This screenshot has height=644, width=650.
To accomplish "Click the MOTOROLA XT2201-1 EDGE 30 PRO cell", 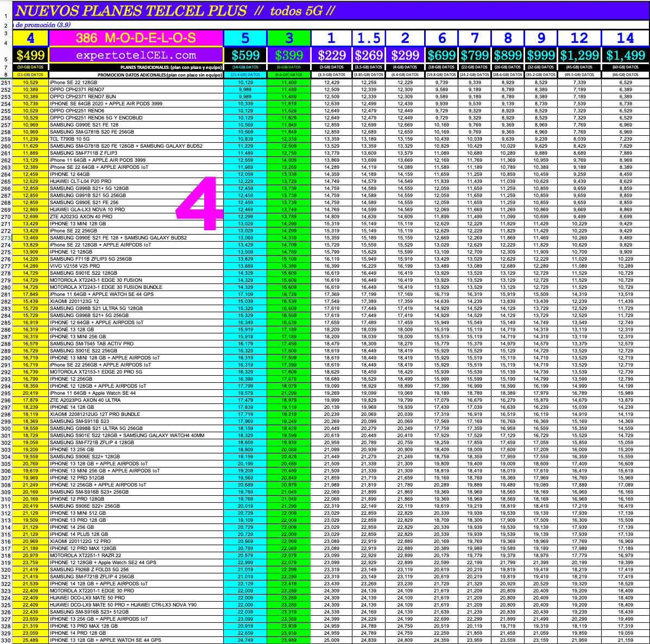I will [136, 591].
